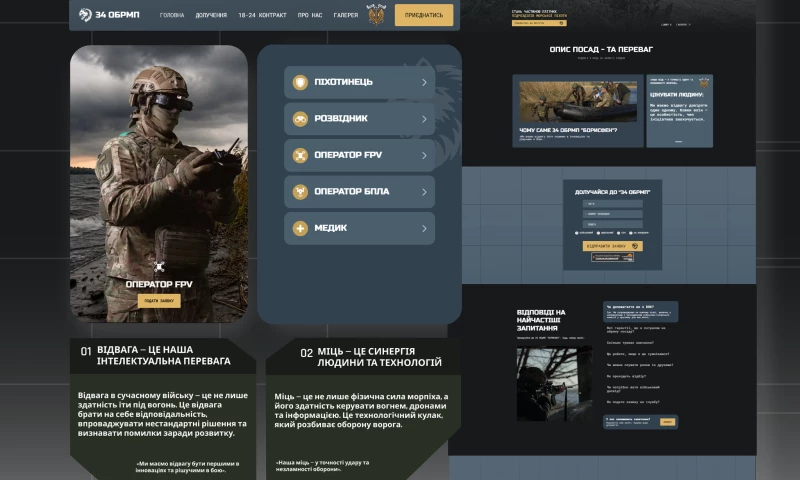Open the ГАЛЕРЕЯ navigation item
800x480 pixels.
click(346, 15)
